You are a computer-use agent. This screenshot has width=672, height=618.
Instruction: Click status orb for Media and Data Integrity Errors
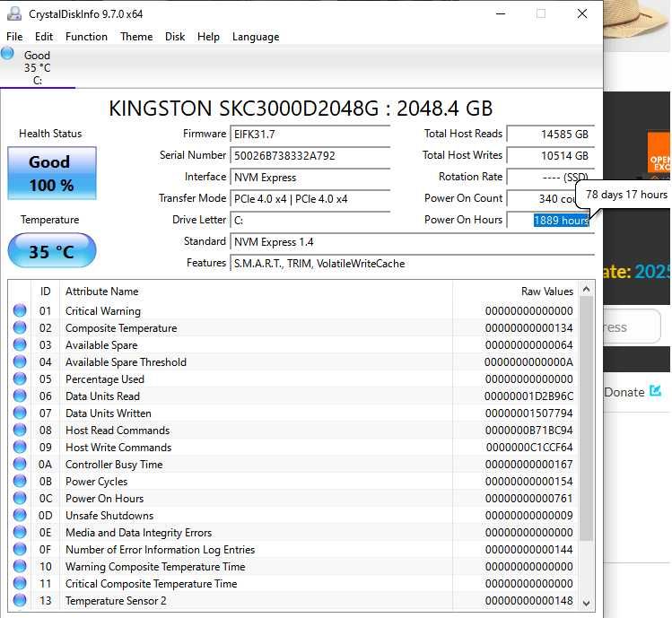20,532
